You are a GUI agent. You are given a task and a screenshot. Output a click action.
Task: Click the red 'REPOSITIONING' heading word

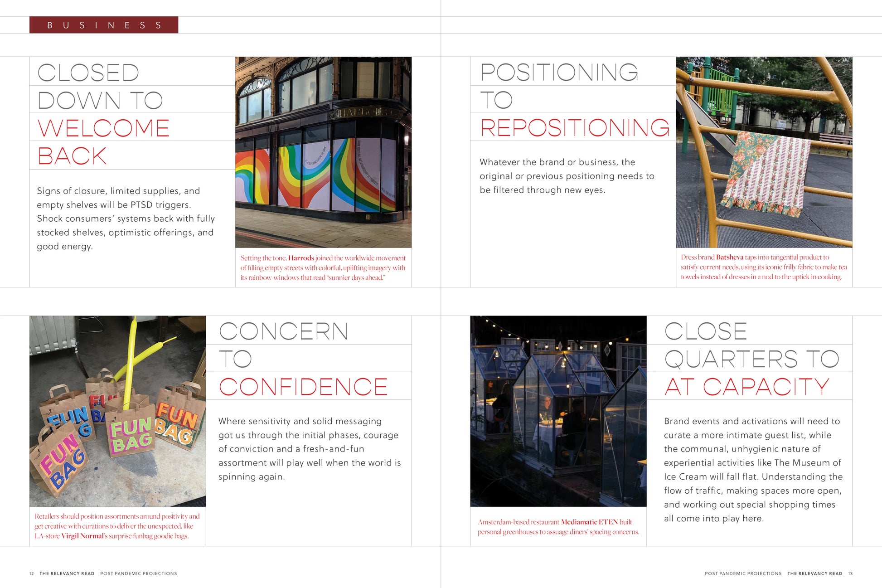[x=575, y=128]
